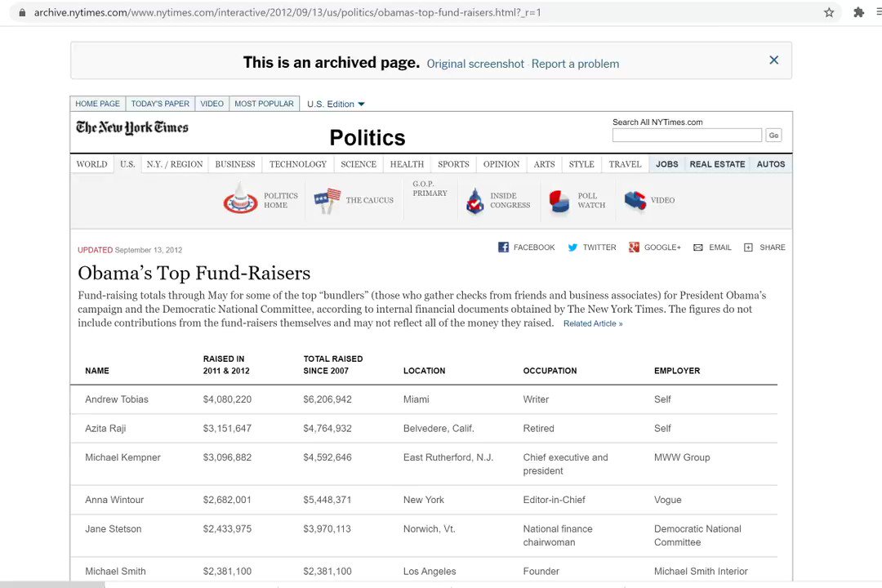
Task: Go to the Technology section
Action: pos(297,164)
